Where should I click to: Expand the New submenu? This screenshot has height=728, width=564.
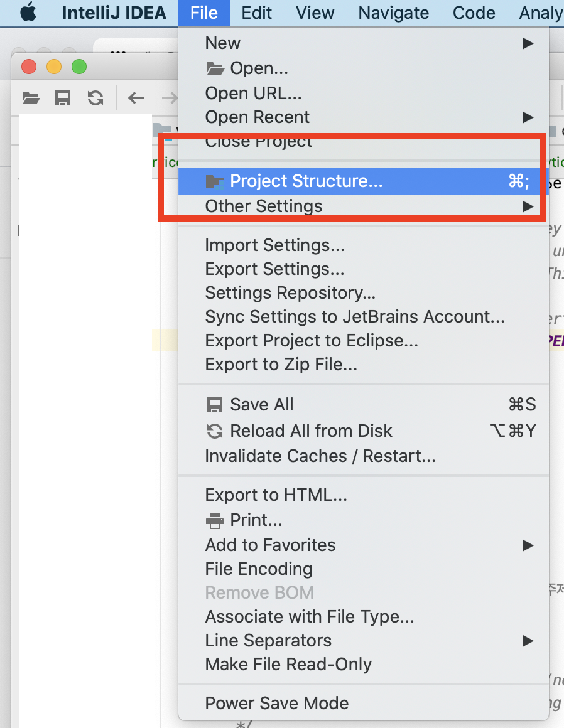[x=363, y=43]
